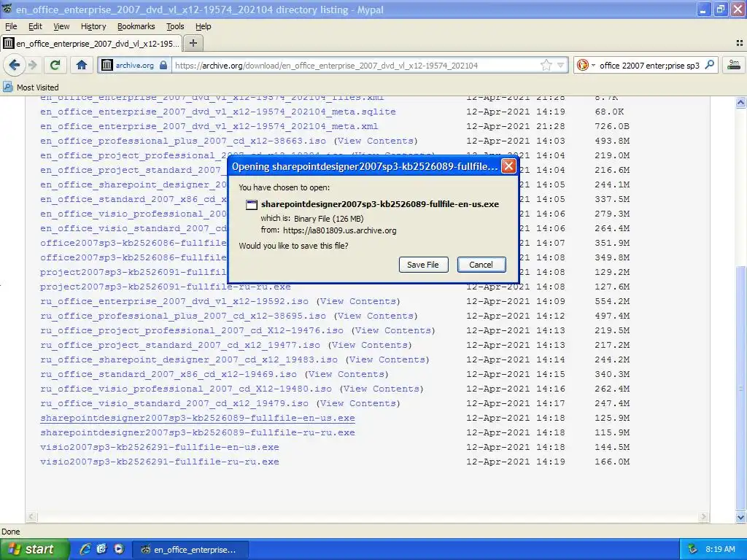Click the second quick launch icon

[101, 549]
